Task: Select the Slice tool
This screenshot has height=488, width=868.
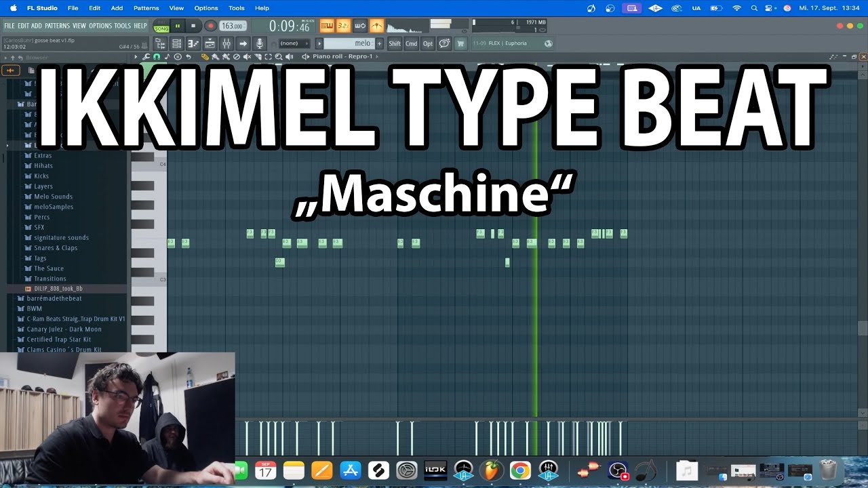Action: click(x=258, y=57)
